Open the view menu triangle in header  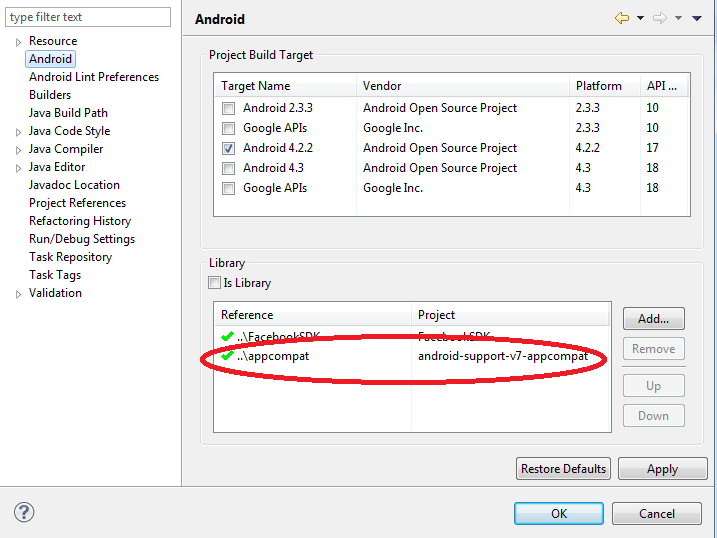697,18
